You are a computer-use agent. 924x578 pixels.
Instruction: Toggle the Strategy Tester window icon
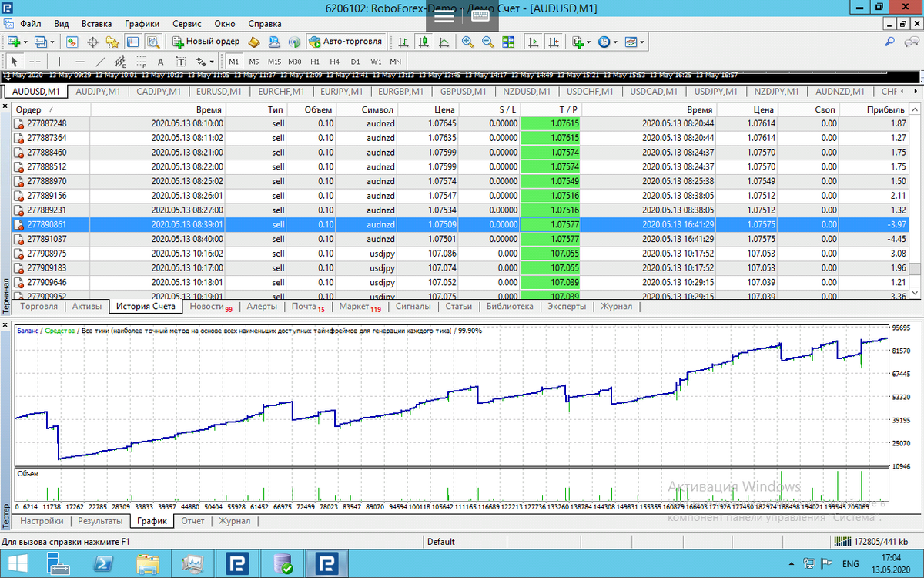(x=153, y=42)
